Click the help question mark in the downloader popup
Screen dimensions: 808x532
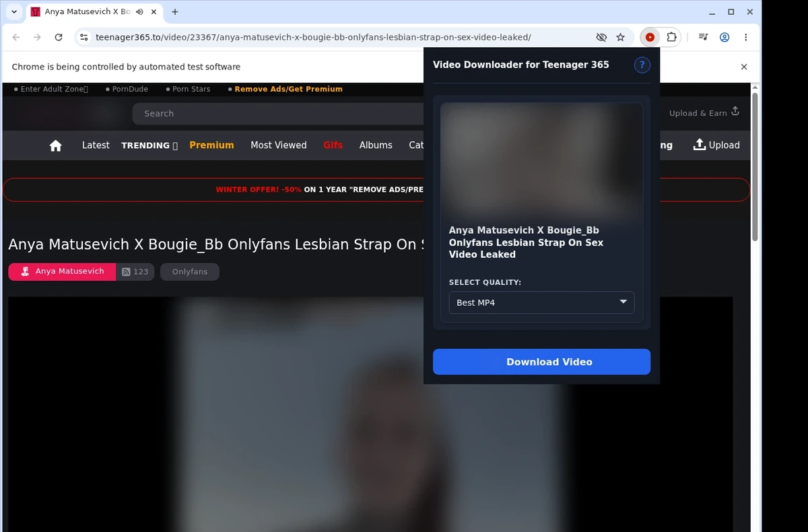pos(642,65)
